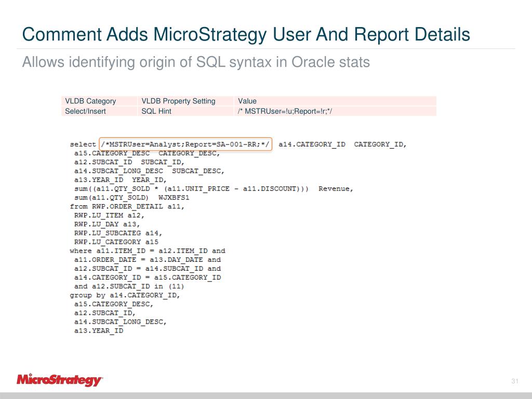Click the 'SQL Hint' table cell
Image resolution: width=532 pixels, height=399 pixels.
185,111
